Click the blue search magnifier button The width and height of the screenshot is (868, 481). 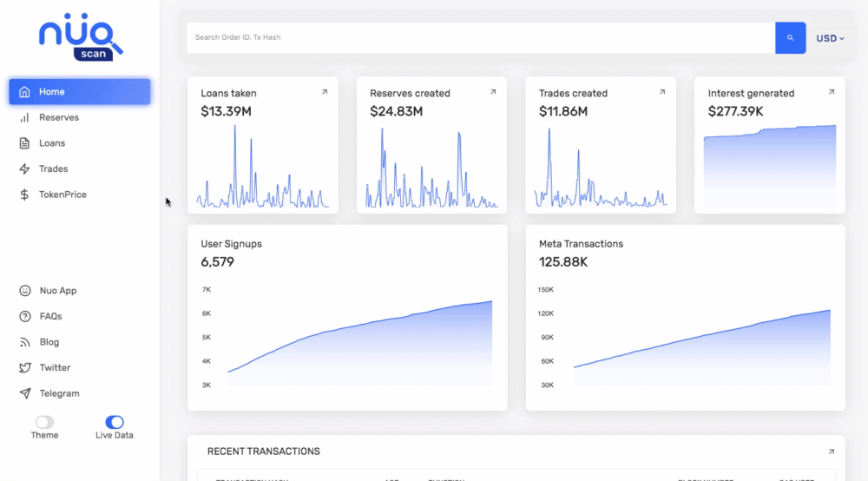791,37
